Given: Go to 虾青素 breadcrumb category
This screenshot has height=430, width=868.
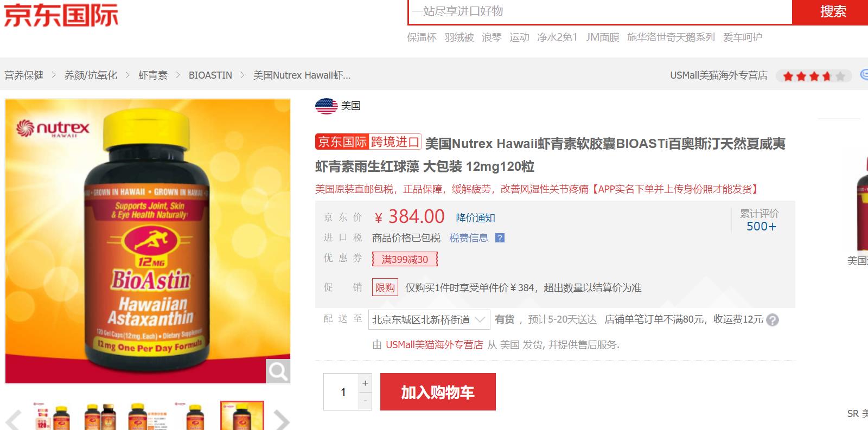Looking at the screenshot, I should pyautogui.click(x=153, y=75).
